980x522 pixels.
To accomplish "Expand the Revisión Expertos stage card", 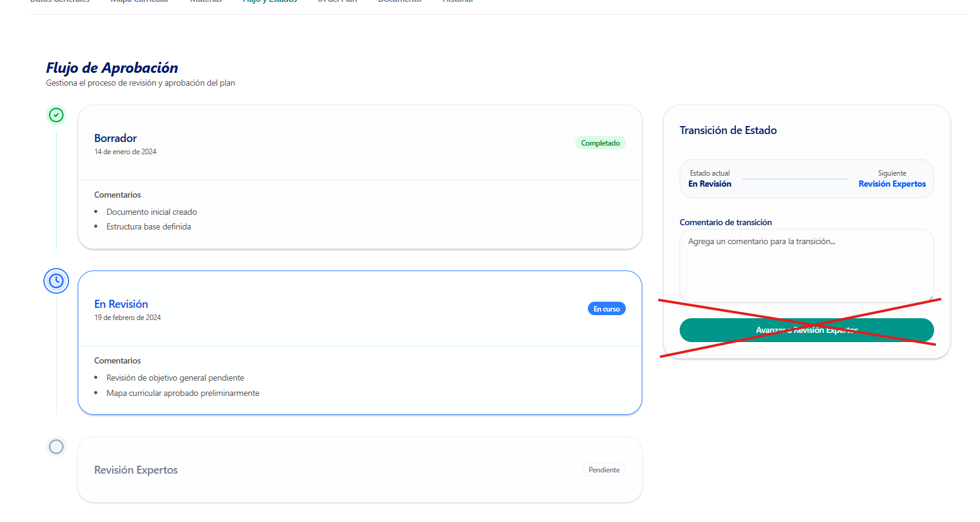I will click(360, 470).
